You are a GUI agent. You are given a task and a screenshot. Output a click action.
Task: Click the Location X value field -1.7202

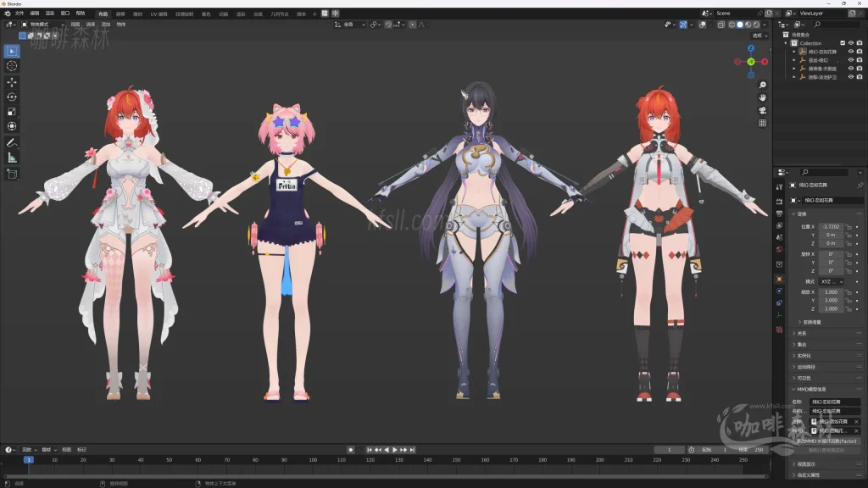(831, 227)
